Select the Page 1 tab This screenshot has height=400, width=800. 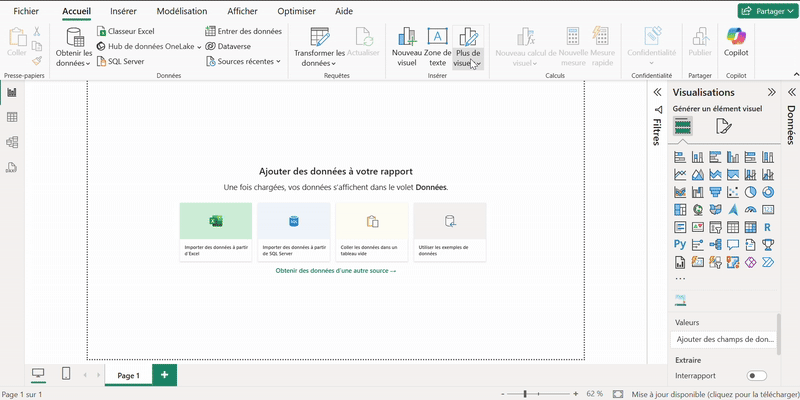129,376
